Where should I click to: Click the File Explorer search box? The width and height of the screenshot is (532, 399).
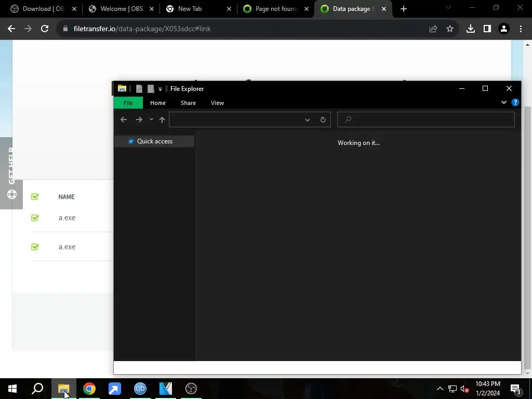point(426,119)
